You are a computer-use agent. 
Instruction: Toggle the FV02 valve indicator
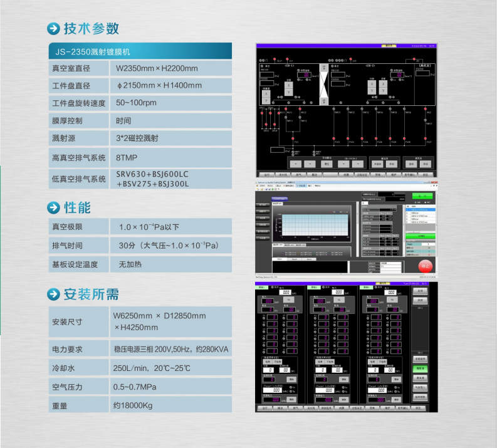point(348,138)
